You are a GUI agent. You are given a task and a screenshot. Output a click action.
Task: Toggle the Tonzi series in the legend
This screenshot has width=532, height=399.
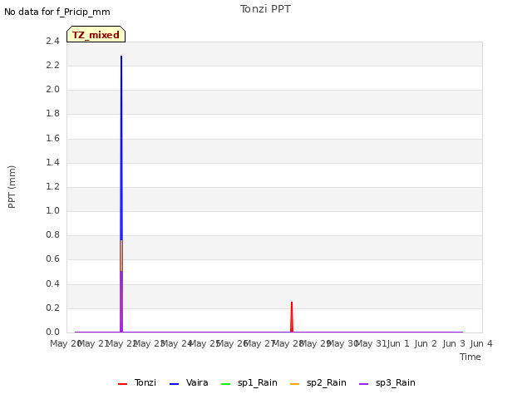pyautogui.click(x=137, y=383)
